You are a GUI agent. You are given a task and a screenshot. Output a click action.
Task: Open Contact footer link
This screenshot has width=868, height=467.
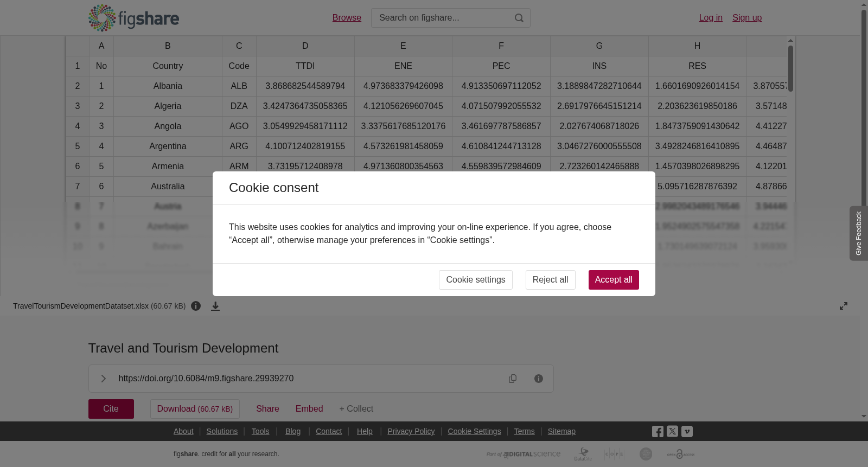pos(329,431)
